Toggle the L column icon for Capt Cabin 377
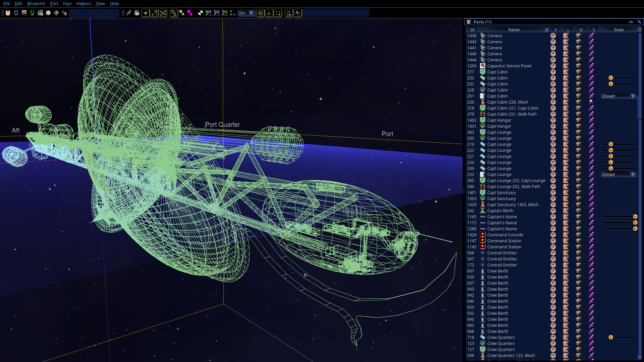Image resolution: width=644 pixels, height=362 pixels. (x=566, y=72)
